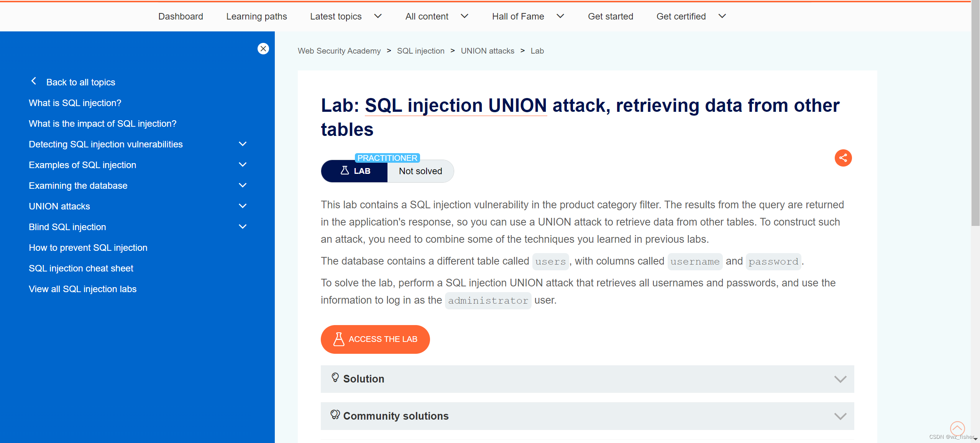Screen dimensions: 980x443
Task: Click the ACCESS THE LAB button
Action: pyautogui.click(x=375, y=339)
